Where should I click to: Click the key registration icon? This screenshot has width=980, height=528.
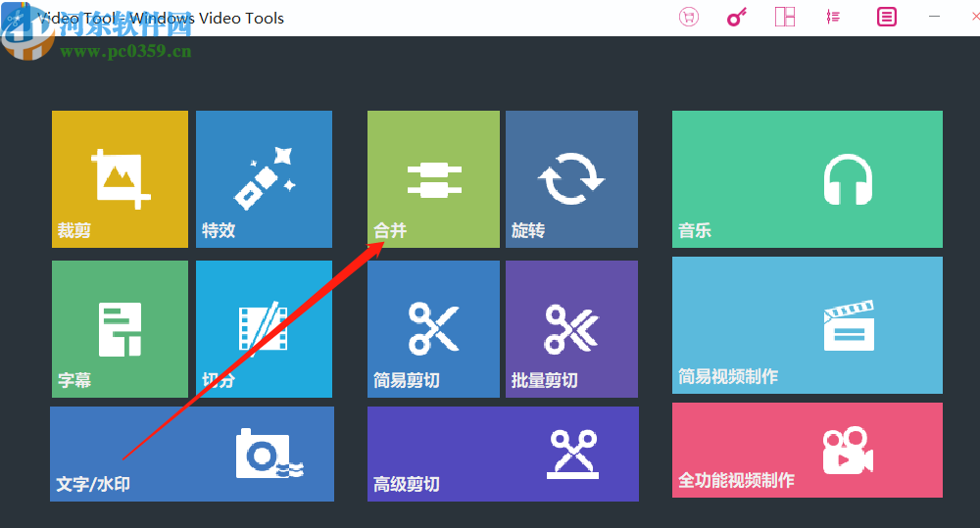(737, 17)
